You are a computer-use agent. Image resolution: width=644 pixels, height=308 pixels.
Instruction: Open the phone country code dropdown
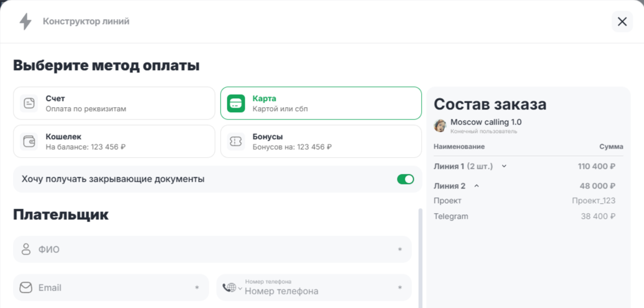pos(232,288)
